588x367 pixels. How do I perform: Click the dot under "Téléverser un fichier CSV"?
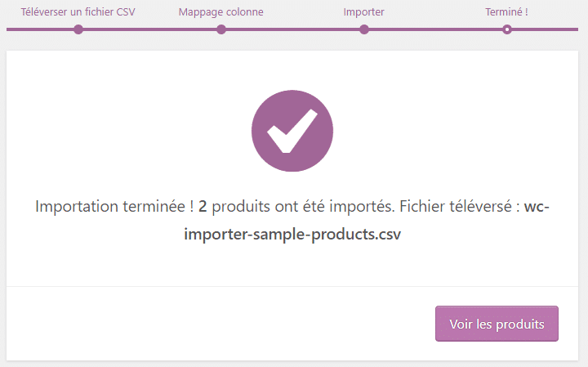[78, 29]
